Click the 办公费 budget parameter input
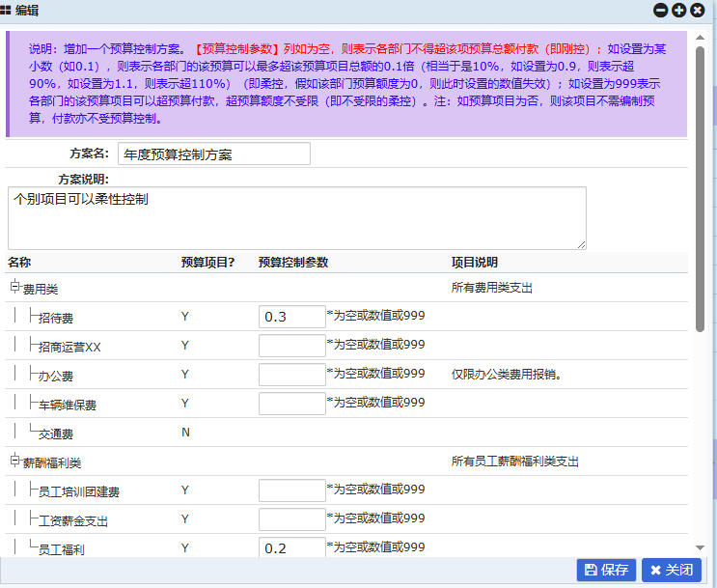Viewport: 717px width, 588px height. tap(291, 375)
